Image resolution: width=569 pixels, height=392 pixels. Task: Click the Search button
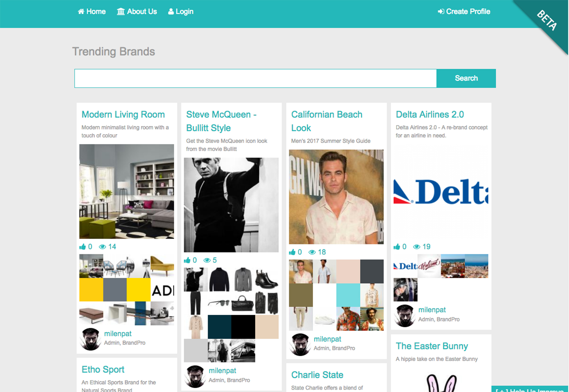click(466, 78)
